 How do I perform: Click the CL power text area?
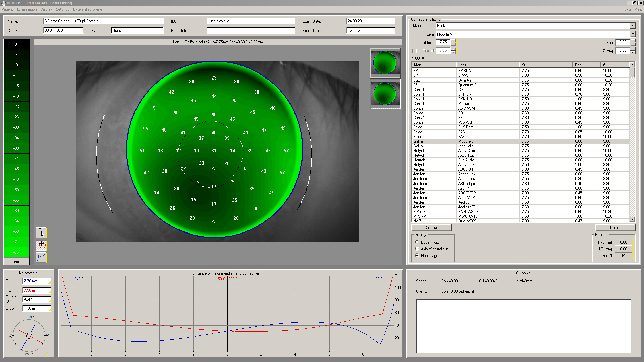click(x=524, y=326)
